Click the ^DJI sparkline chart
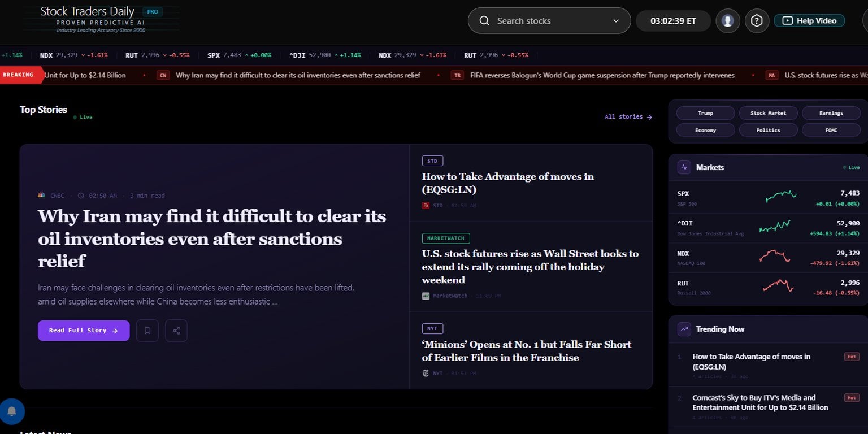This screenshot has height=434, width=868. [775, 226]
